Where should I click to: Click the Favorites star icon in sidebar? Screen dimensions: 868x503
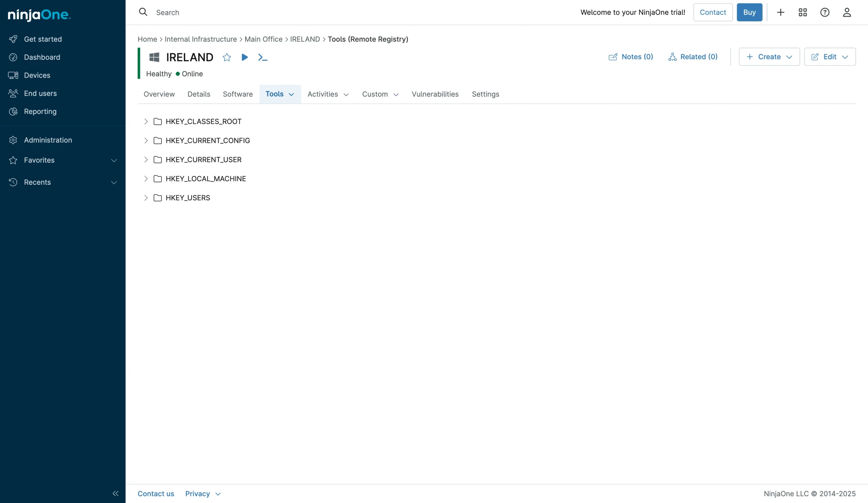13,160
